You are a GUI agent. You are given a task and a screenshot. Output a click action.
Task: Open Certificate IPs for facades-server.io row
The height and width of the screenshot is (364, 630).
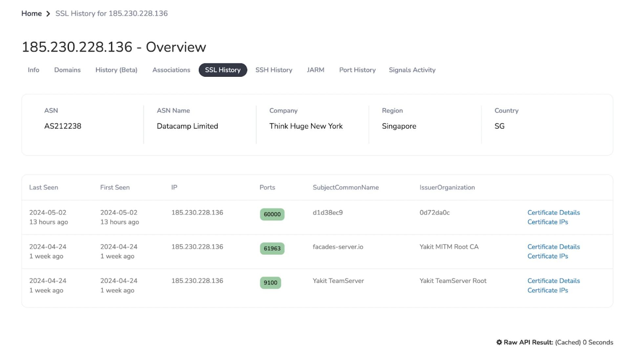pyautogui.click(x=548, y=256)
